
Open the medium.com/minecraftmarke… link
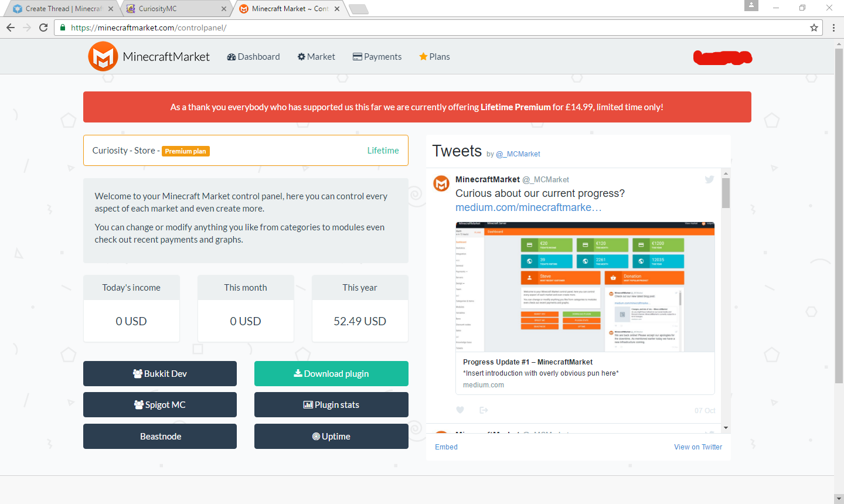[x=529, y=207]
